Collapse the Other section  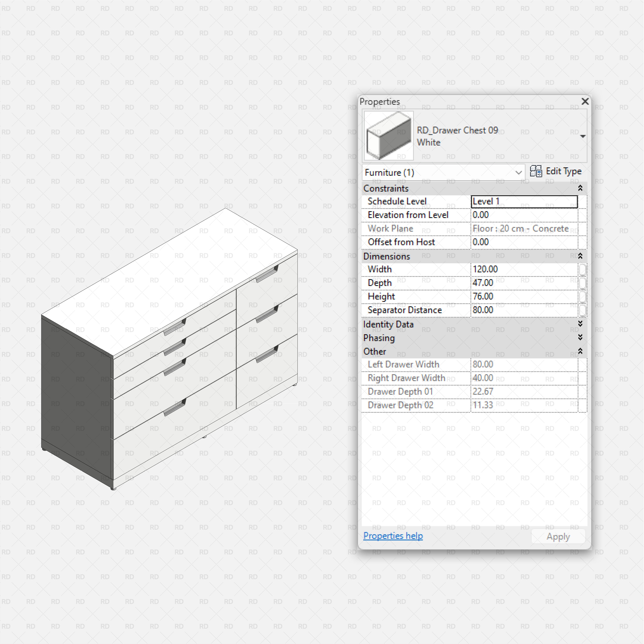pos(580,351)
